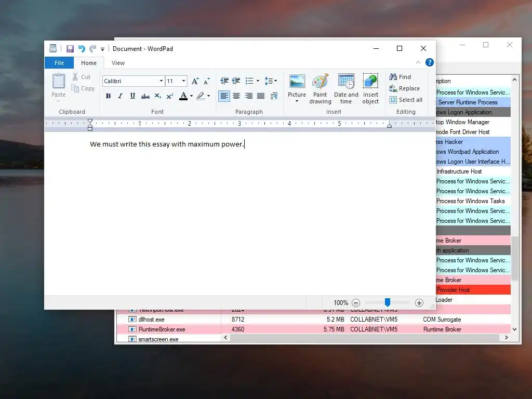Click the Increase indent icon
Image resolution: width=532 pixels, height=399 pixels.
click(x=236, y=81)
